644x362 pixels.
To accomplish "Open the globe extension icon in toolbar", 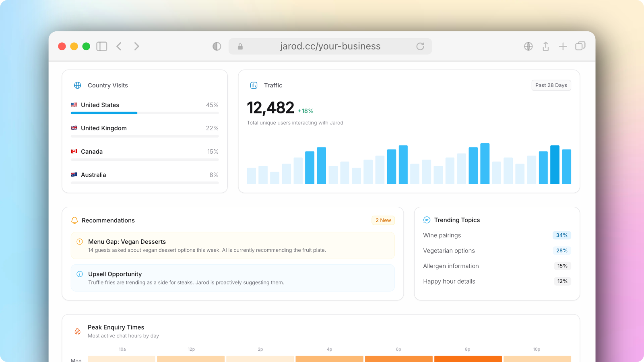I will (x=528, y=46).
